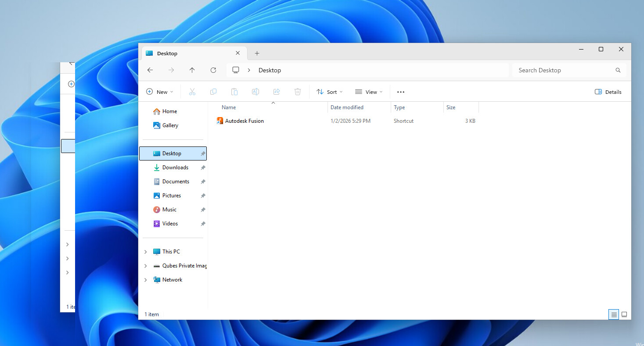Open the See more options ellipsis
This screenshot has height=346, width=644.
tap(400, 92)
